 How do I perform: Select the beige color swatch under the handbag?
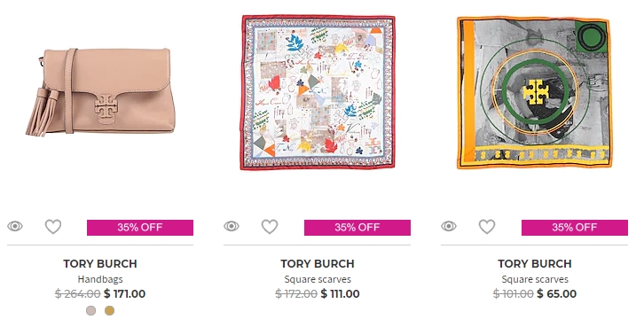point(90,310)
